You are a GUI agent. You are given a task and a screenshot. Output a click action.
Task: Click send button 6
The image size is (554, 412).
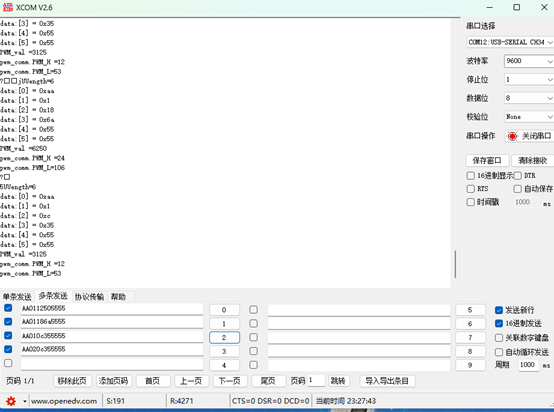[470, 324]
